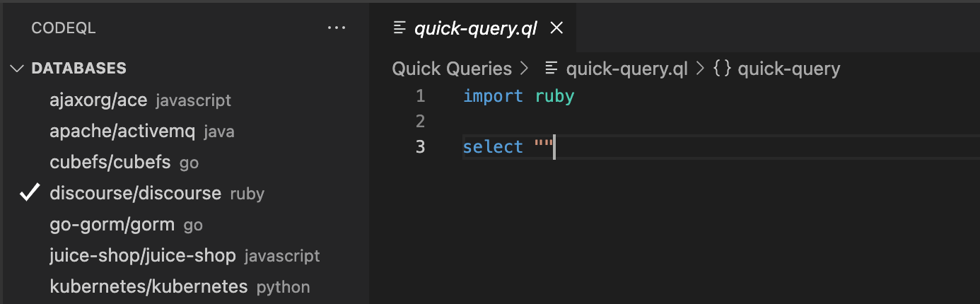Collapse the DATABASES section
Screen dimensions: 980x304
pyautogui.click(x=18, y=69)
